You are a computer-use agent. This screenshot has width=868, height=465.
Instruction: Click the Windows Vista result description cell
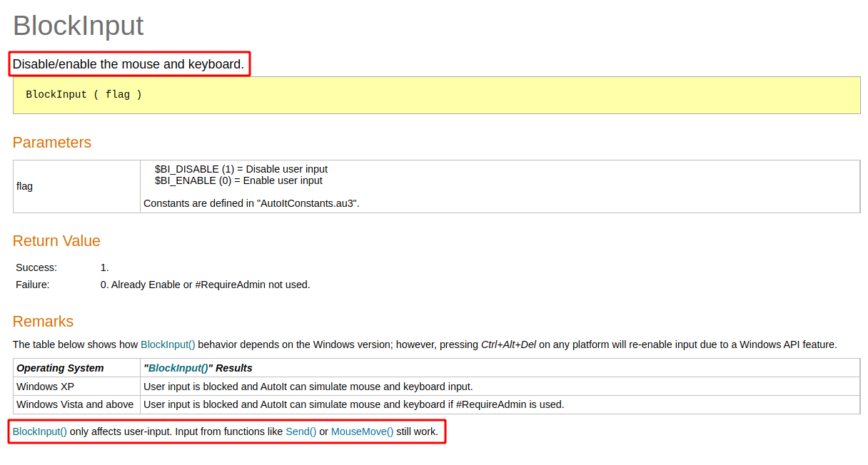coord(500,404)
